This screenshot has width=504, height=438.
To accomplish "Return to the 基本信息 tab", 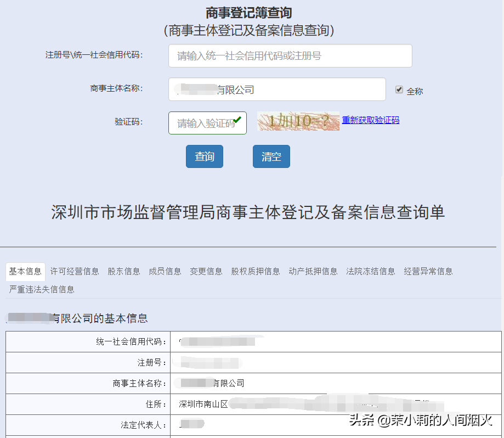I will (25, 271).
